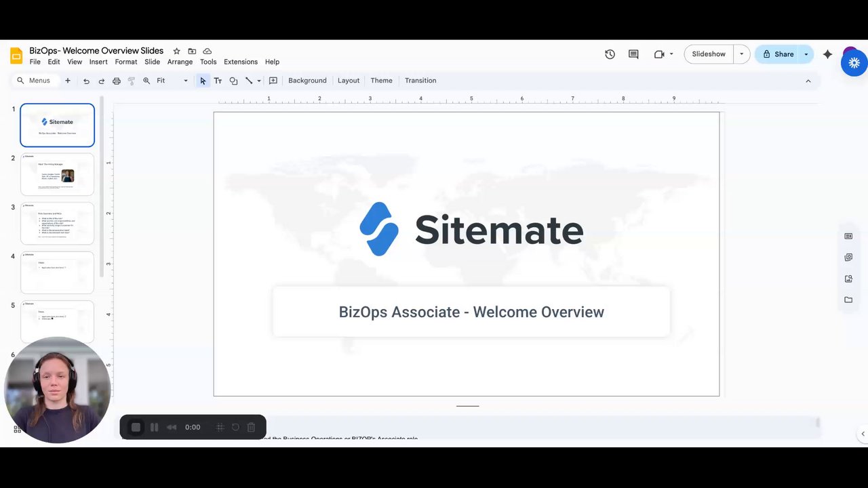Open third icon in right side panel
Image resolution: width=868 pixels, height=488 pixels.
[x=848, y=279]
